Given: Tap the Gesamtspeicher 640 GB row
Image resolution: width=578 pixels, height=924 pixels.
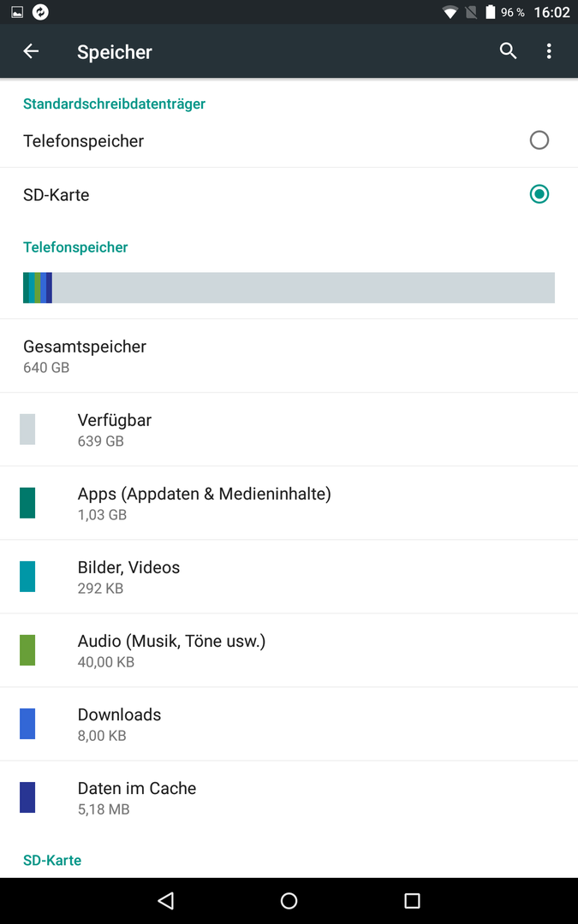Looking at the screenshot, I should pyautogui.click(x=289, y=356).
